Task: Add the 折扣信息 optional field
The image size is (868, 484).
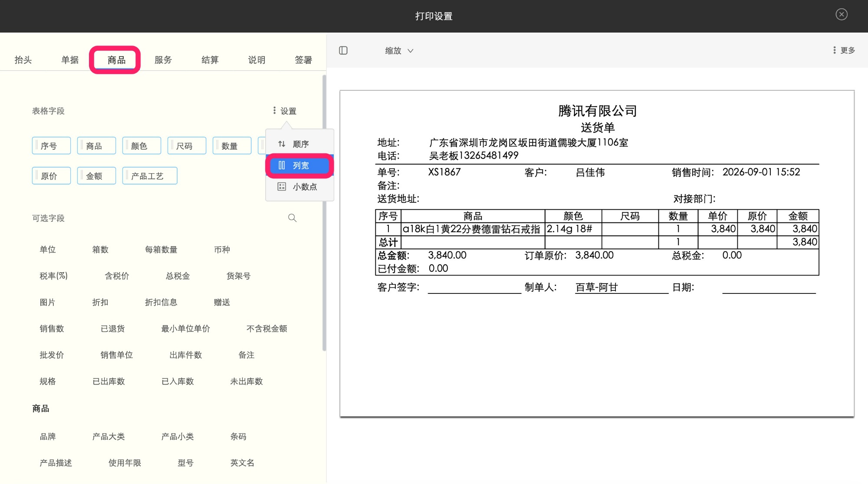Action: point(161,303)
